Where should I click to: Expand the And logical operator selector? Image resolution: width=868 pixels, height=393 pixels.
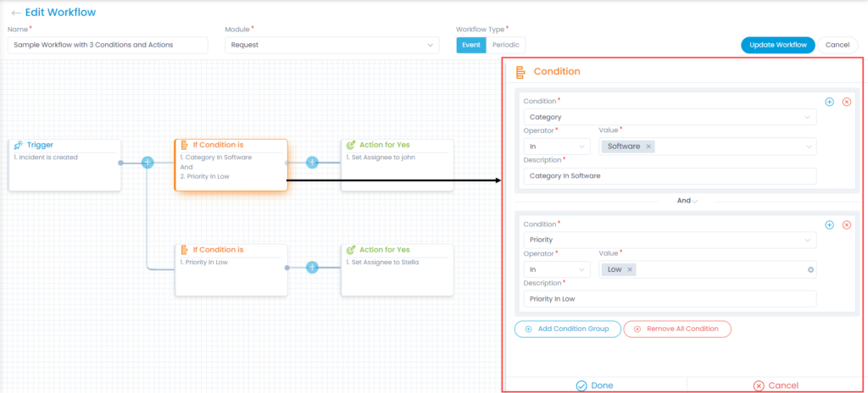(687, 201)
